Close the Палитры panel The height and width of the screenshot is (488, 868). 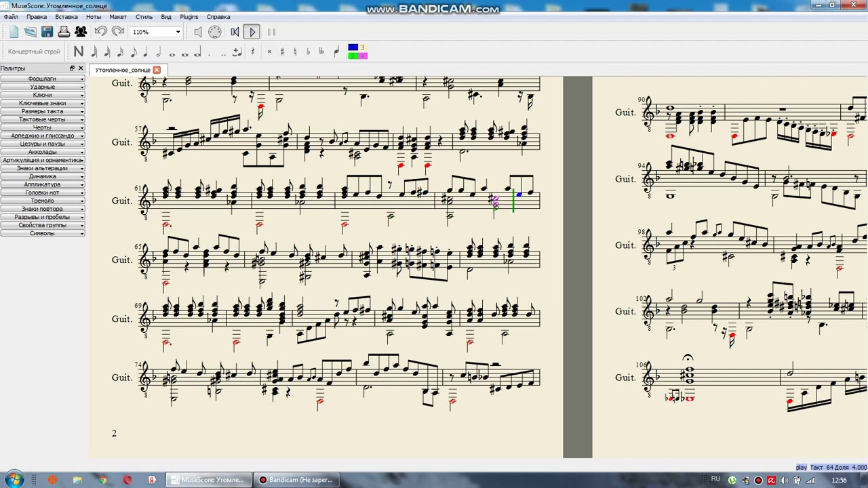coord(81,68)
